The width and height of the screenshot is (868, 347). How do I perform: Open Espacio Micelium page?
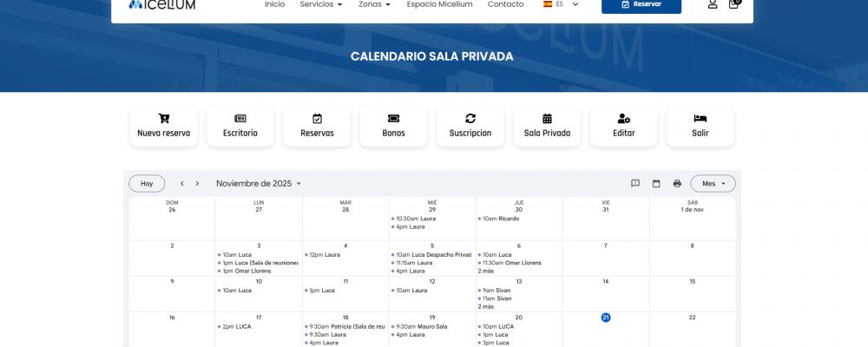click(x=439, y=4)
